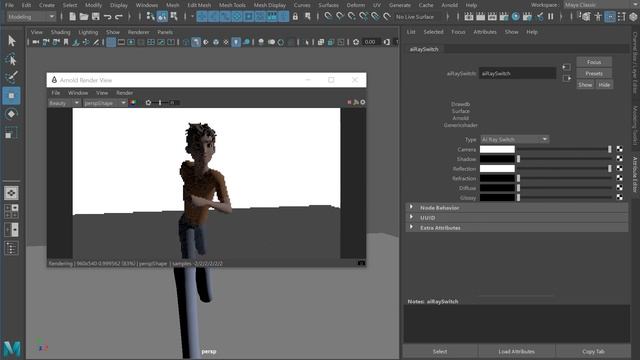640x360 pixels.
Task: Undo the last action with the undo arrow
Action: 107,17
